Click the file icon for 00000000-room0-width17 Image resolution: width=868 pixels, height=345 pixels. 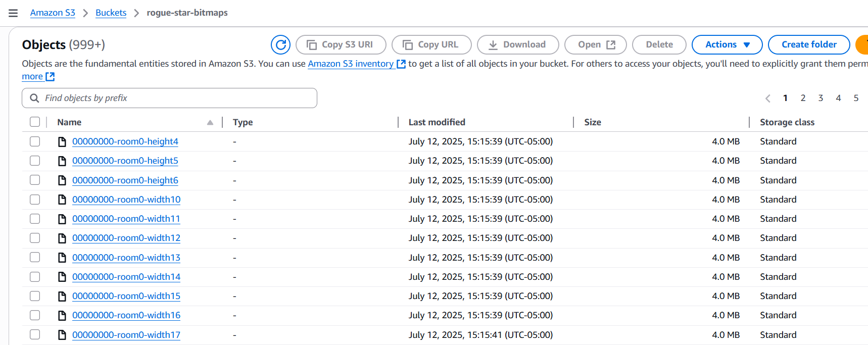pyautogui.click(x=62, y=335)
